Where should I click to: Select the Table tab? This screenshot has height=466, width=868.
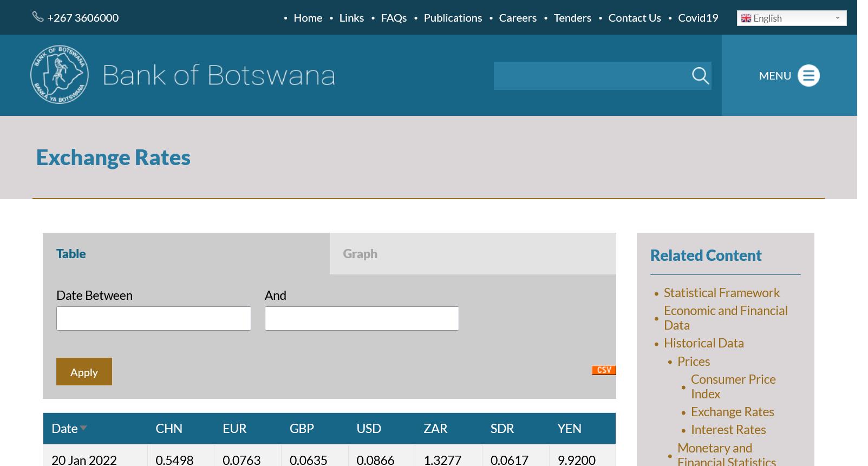pos(71,254)
